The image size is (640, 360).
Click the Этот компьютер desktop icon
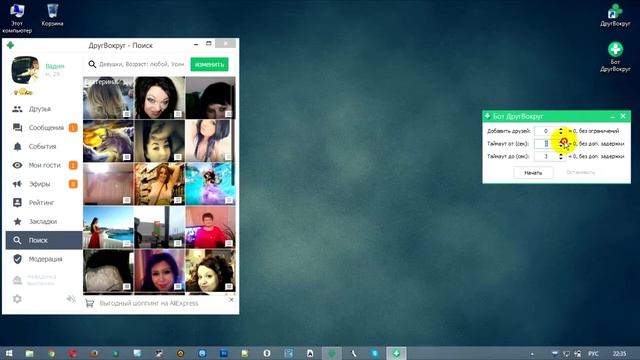(x=17, y=18)
